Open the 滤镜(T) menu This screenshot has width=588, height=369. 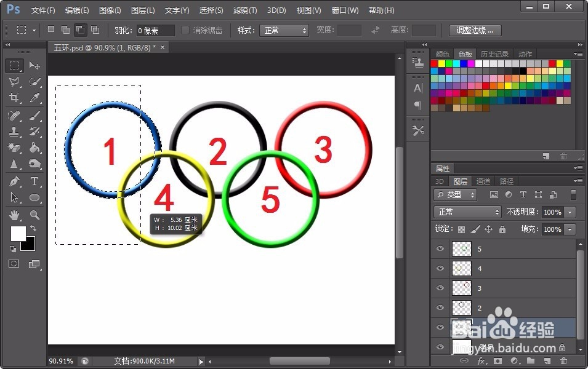click(245, 10)
